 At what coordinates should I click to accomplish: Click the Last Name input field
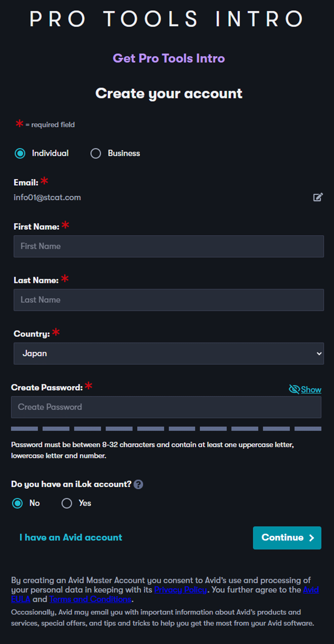pos(169,300)
